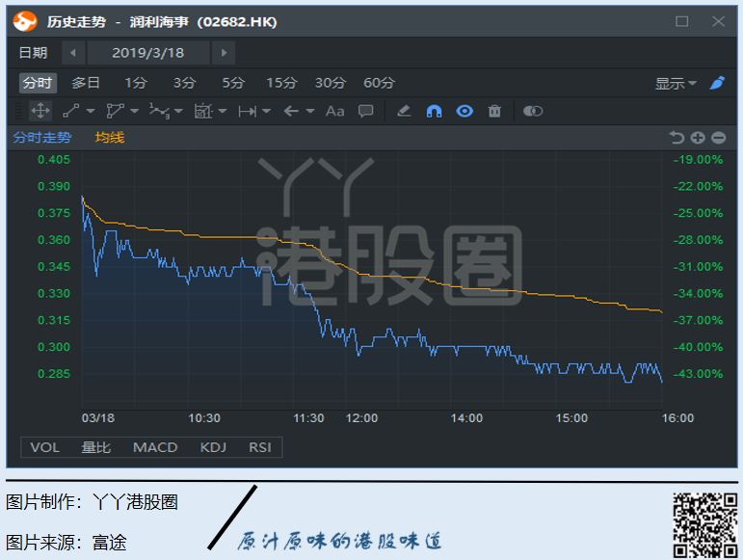Expand the polygon shape tool options

point(134,112)
